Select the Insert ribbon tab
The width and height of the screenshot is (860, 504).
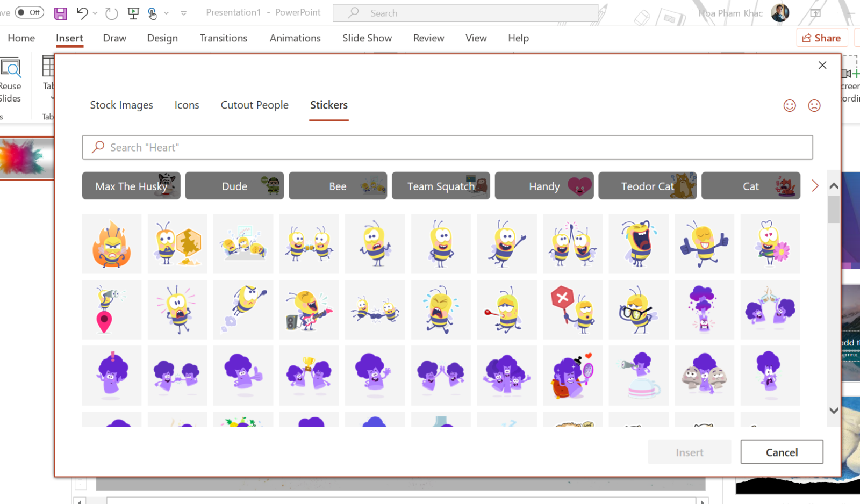click(x=69, y=38)
